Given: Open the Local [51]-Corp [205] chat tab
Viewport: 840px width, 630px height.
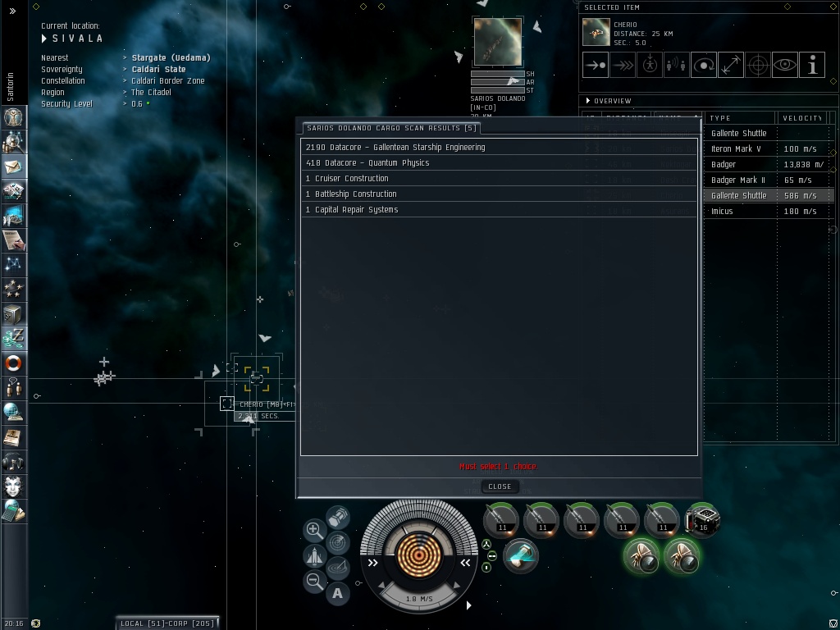Looking at the screenshot, I should (x=167, y=623).
